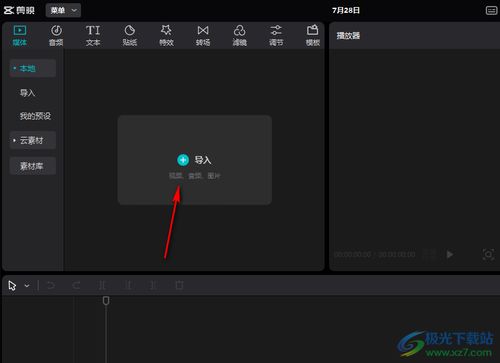The image size is (500, 363).
Task: Open the 音频 (Audio) tab
Action: coord(56,35)
